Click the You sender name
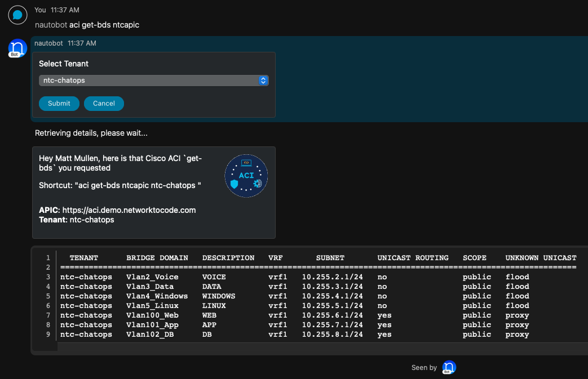Screen dimensions: 588x379 click(x=40, y=10)
